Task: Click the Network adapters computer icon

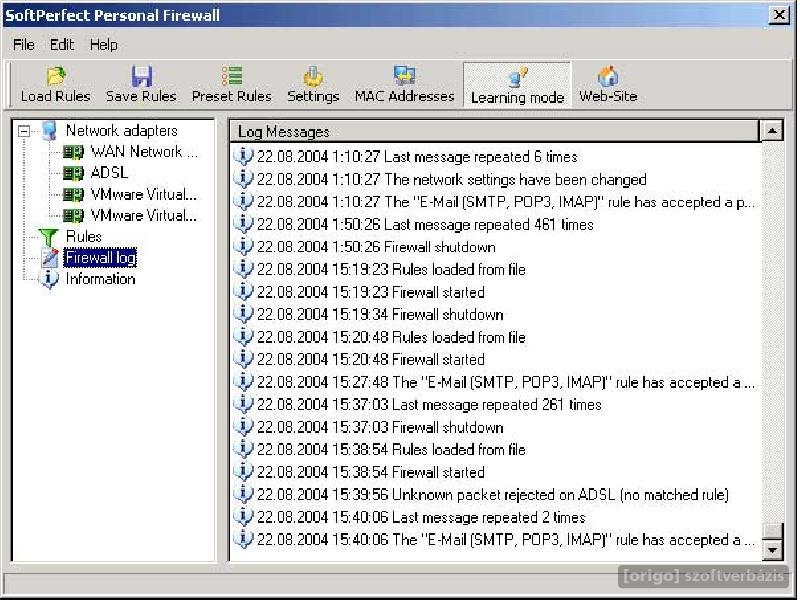Action: click(x=49, y=131)
